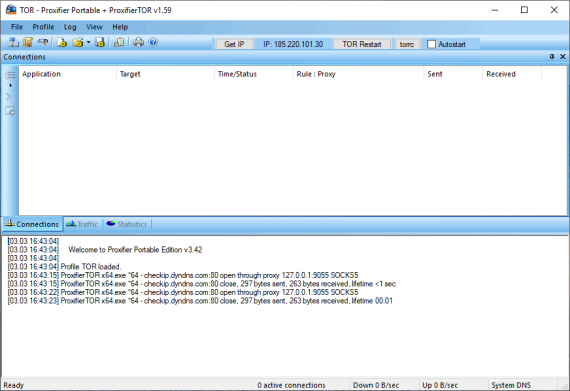The height and width of the screenshot is (391, 570).
Task: Expand the small arrow under list view icon
Action: tap(11, 85)
